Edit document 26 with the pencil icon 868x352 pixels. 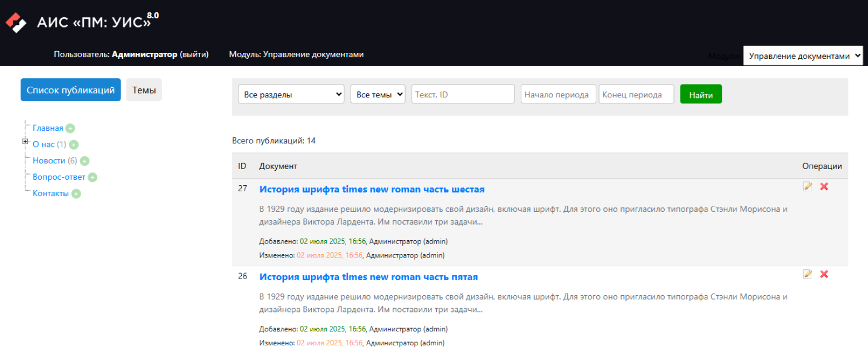(807, 274)
